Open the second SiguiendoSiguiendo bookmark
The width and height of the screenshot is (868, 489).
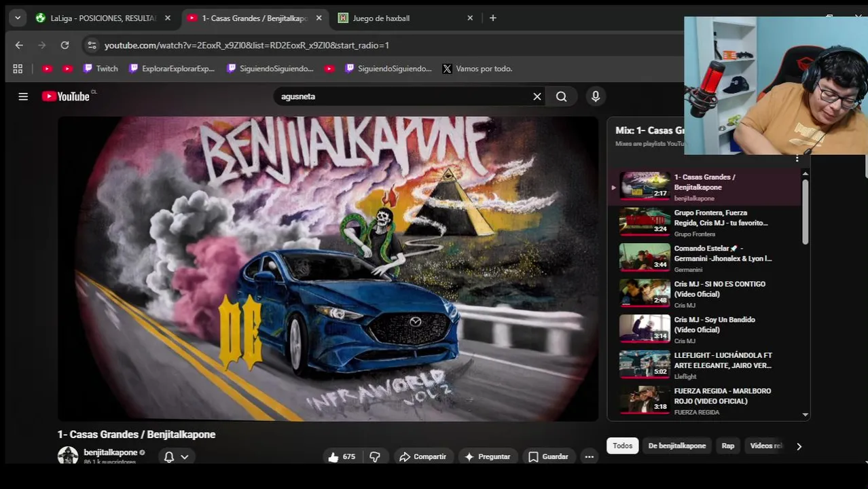[388, 69]
